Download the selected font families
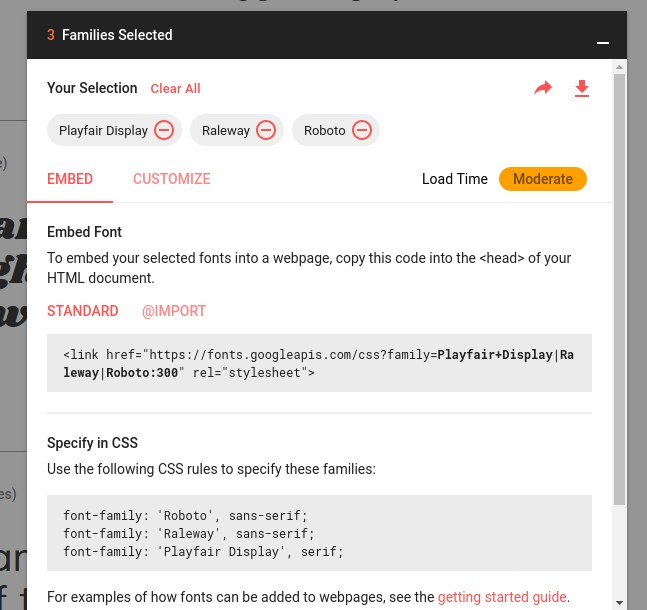Image resolution: width=647 pixels, height=610 pixels. click(x=582, y=88)
